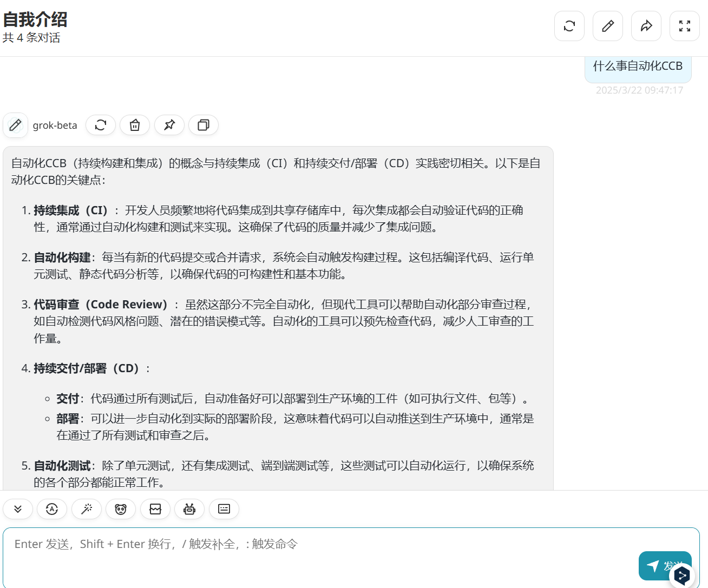The image size is (708, 588).
Task: Open shortcut keys with keyboard icon
Action: tap(224, 509)
